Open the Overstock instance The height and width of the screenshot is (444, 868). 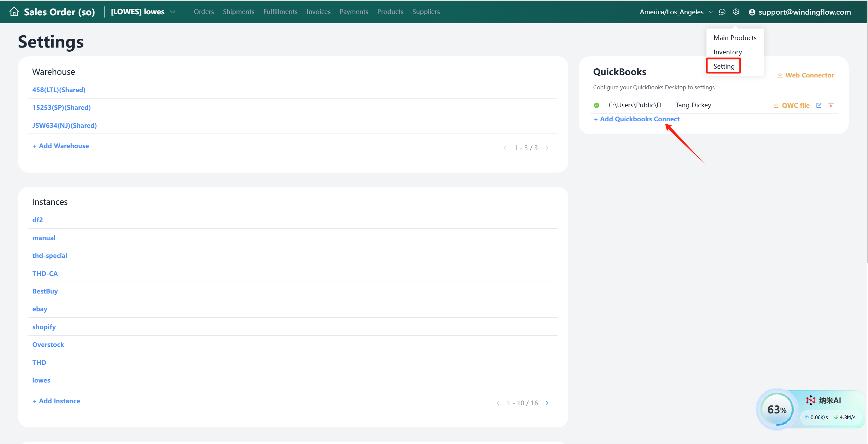tap(48, 344)
